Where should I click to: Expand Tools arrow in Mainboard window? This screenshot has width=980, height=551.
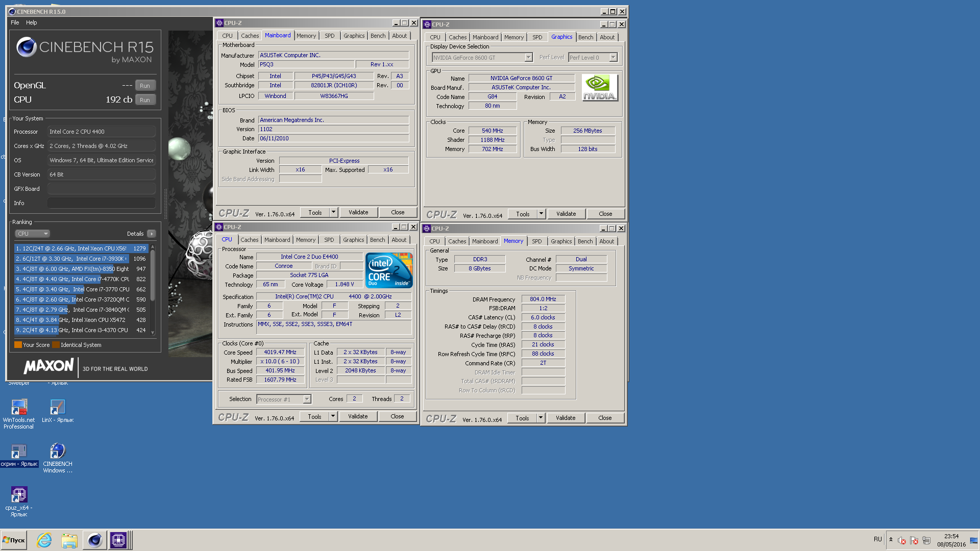point(333,212)
